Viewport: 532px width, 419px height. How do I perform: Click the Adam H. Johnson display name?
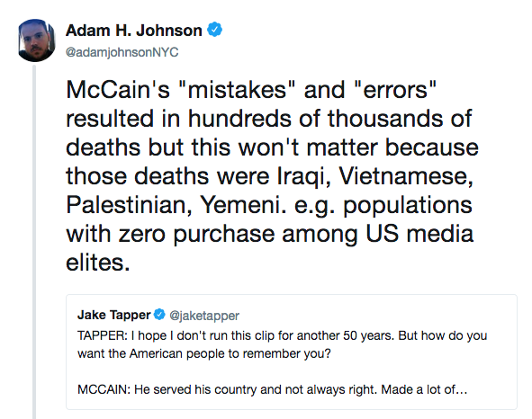click(134, 31)
